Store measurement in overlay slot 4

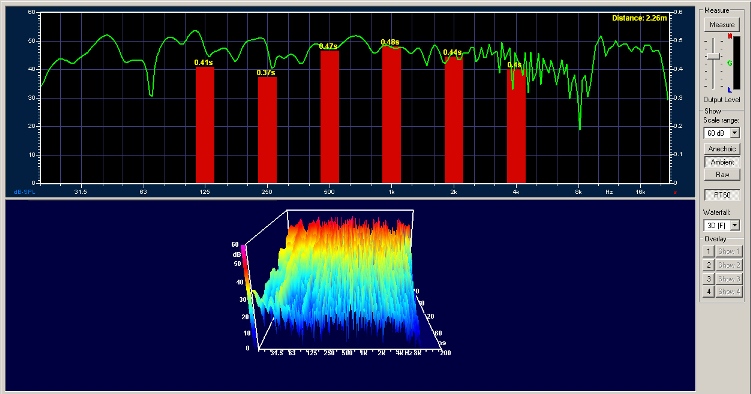click(x=708, y=291)
